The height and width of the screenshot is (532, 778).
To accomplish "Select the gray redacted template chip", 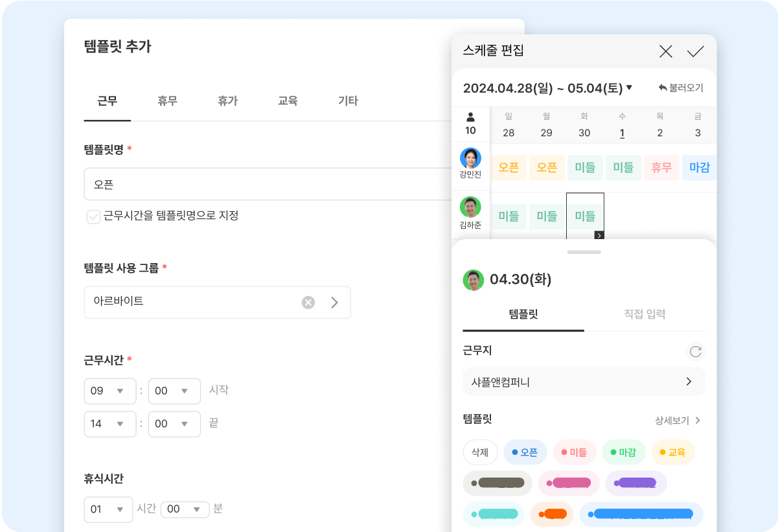I will 498,483.
